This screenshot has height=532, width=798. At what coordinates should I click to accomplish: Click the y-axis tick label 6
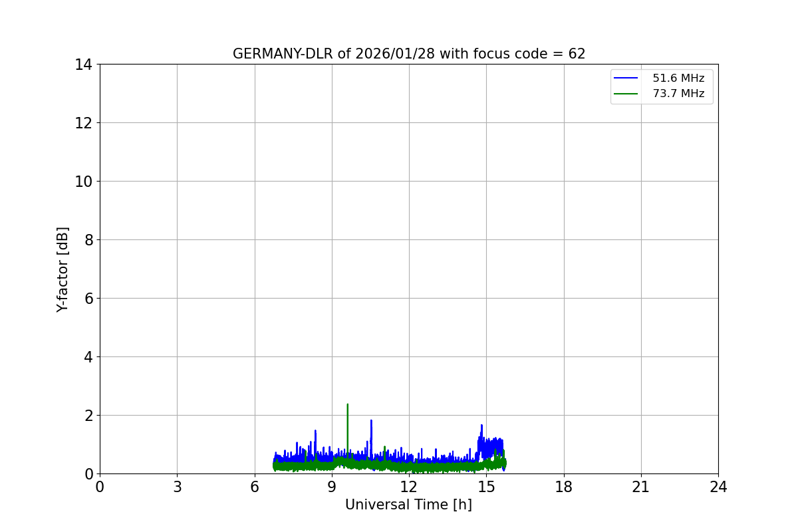88,299
